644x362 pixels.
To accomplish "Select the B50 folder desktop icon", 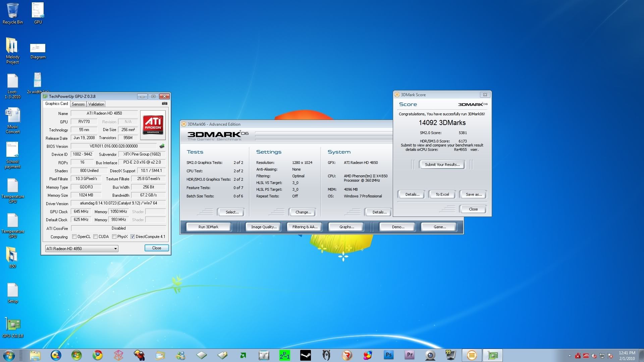I will 12,257.
